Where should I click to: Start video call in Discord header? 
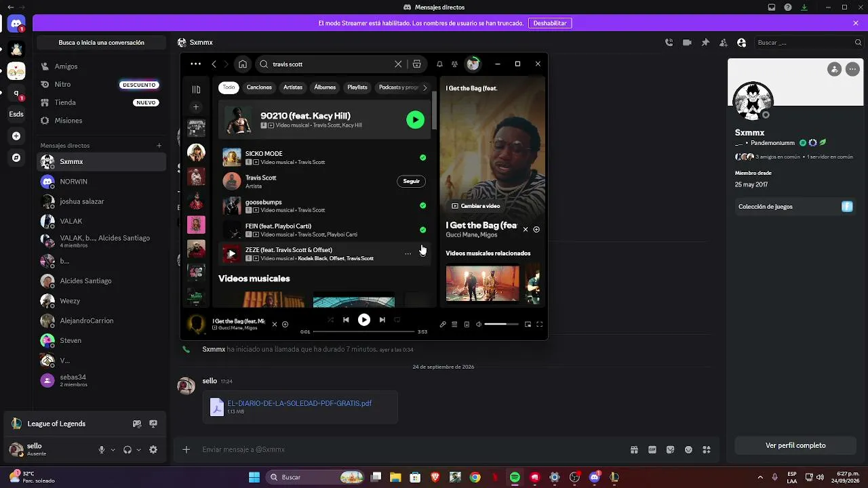pyautogui.click(x=687, y=42)
